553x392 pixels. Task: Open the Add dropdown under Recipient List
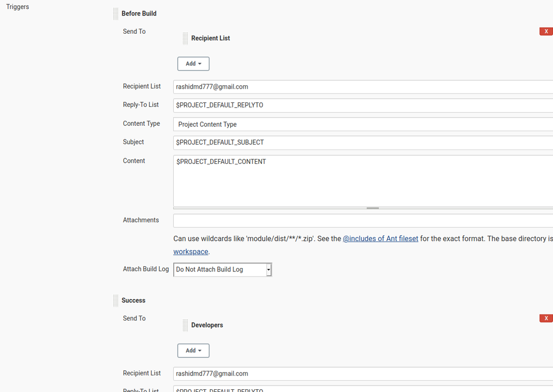pyautogui.click(x=193, y=63)
